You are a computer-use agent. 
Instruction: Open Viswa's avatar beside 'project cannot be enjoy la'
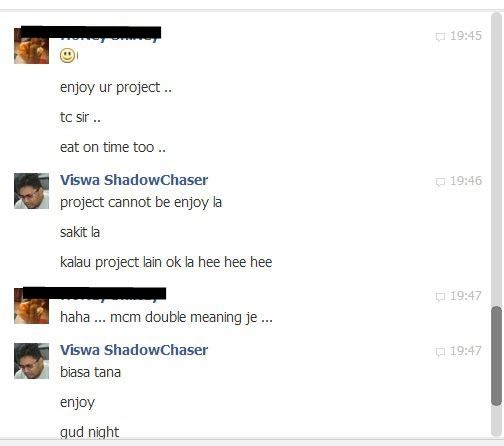coord(31,191)
